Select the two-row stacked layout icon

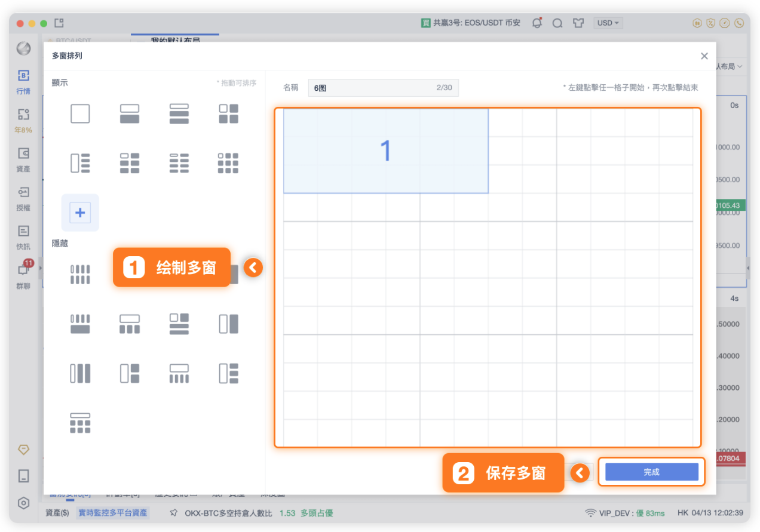tap(130, 113)
